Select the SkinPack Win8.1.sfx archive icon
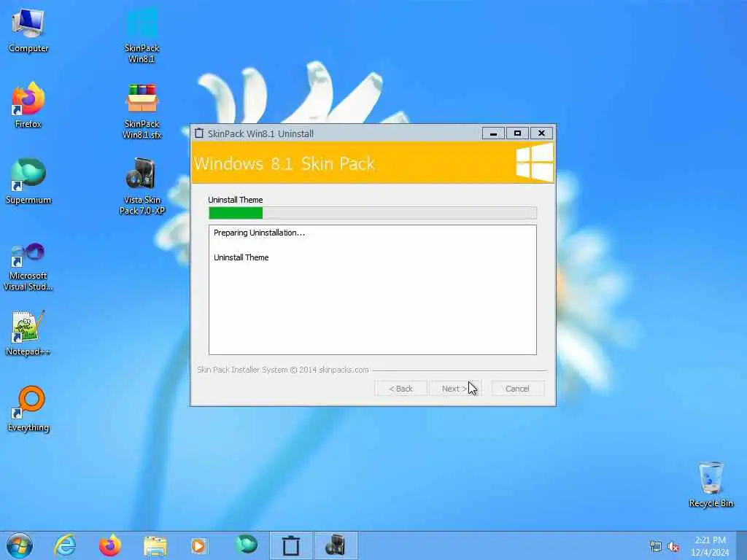 coord(142,111)
